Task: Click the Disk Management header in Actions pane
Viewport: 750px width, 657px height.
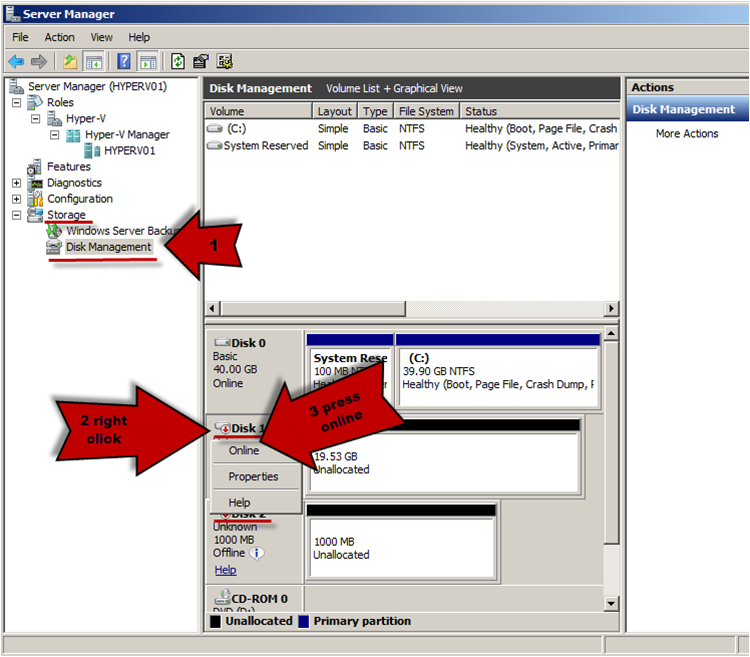Action: (x=687, y=110)
